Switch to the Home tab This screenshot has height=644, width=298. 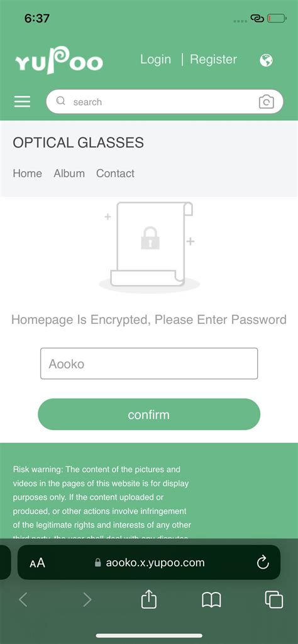click(x=27, y=173)
